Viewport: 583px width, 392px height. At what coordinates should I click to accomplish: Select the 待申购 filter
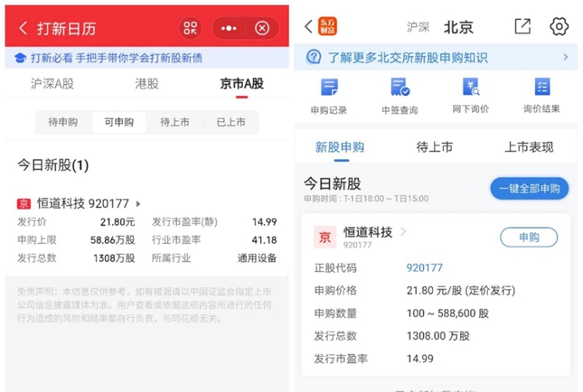point(63,122)
